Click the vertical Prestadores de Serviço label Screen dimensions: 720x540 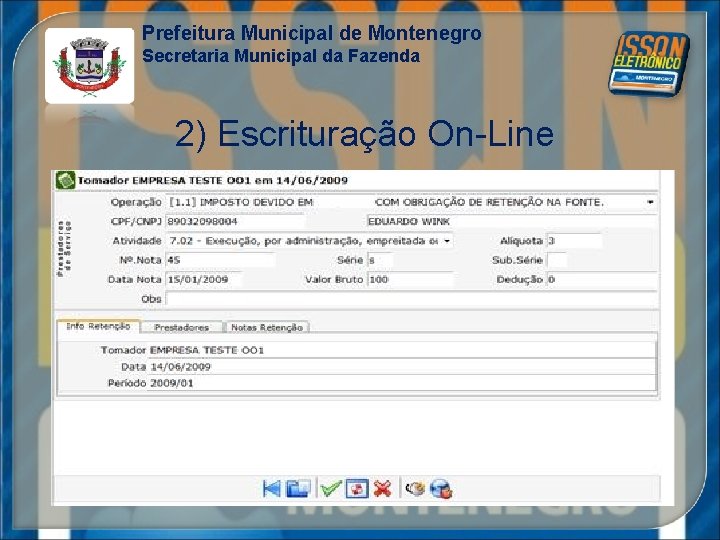pos(64,248)
